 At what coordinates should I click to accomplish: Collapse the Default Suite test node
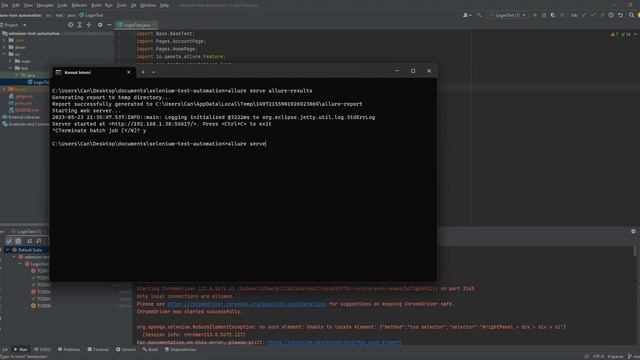(x=7, y=250)
